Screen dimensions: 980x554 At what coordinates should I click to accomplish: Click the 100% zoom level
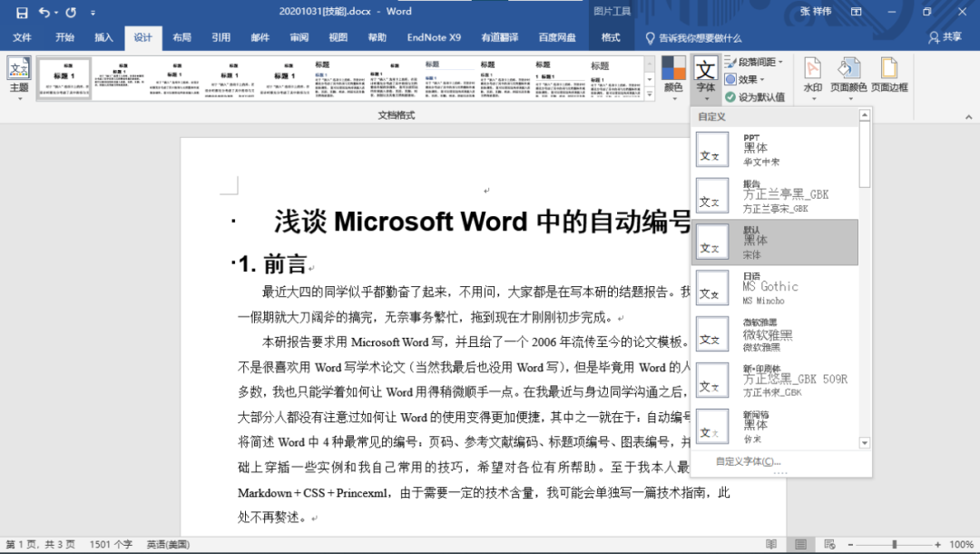point(961,545)
